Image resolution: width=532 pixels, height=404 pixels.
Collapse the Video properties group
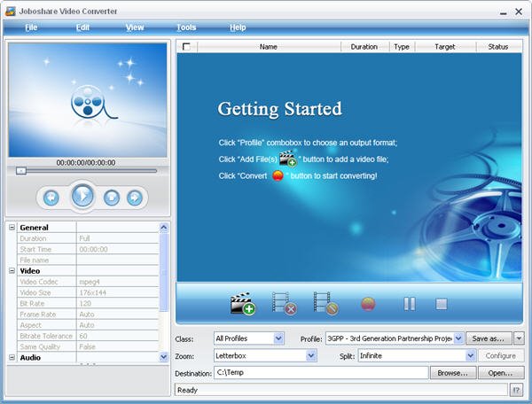[x=12, y=271]
